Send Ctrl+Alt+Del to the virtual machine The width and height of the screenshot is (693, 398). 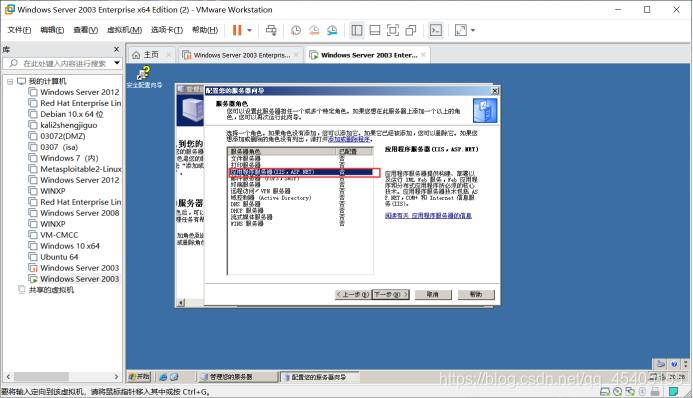[x=271, y=30]
